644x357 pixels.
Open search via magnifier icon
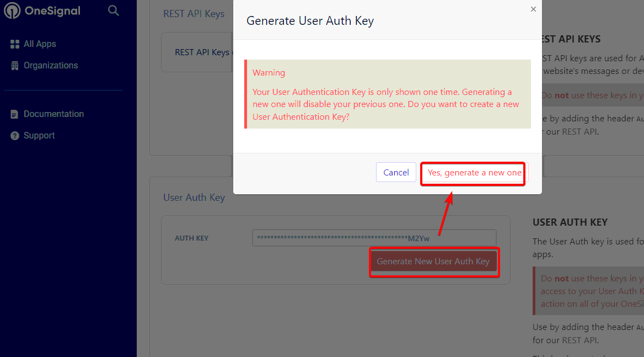(114, 10)
